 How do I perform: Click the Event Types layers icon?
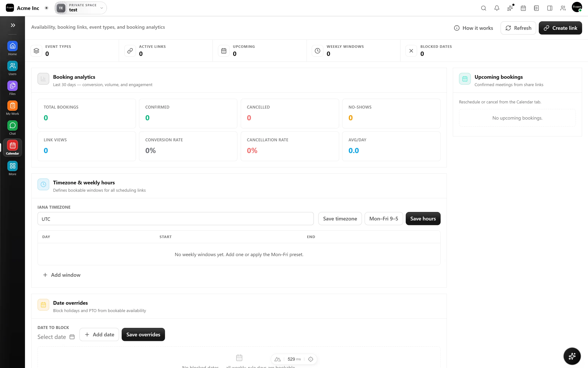click(x=36, y=51)
